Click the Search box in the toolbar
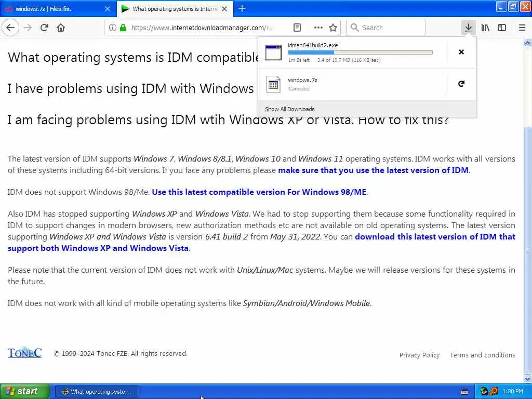532x399 pixels. point(385,28)
